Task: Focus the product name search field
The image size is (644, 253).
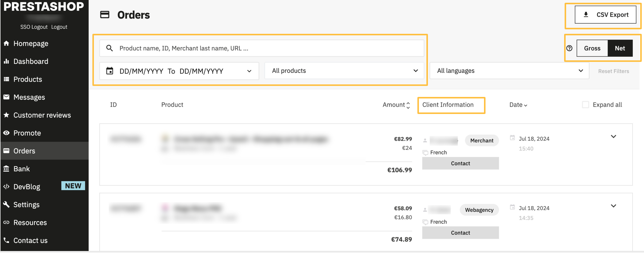Action: click(262, 48)
